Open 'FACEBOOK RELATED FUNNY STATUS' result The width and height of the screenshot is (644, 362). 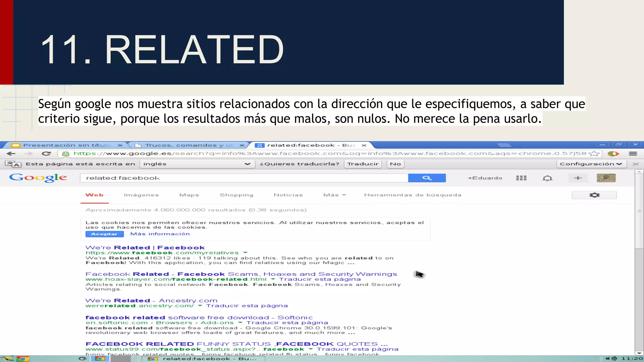236,344
